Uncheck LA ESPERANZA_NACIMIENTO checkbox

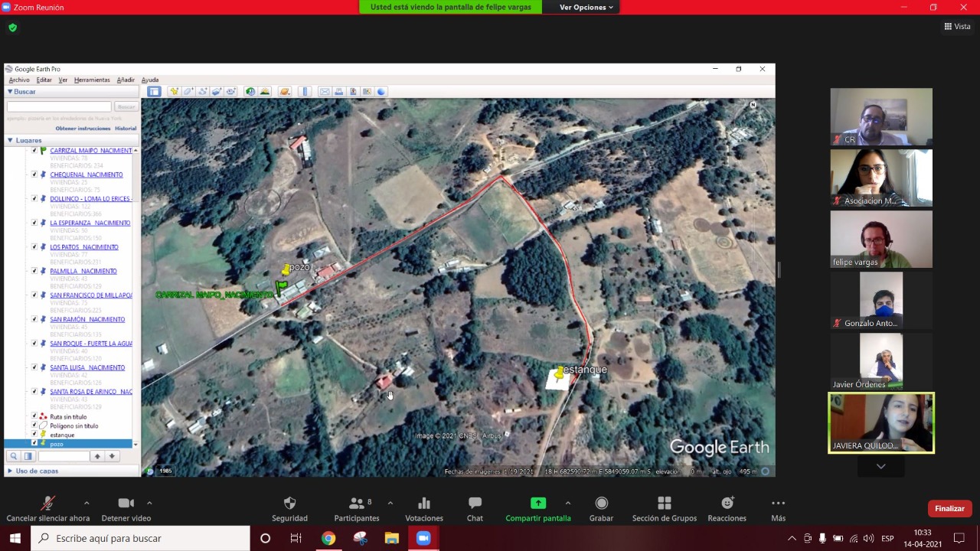[x=34, y=223]
